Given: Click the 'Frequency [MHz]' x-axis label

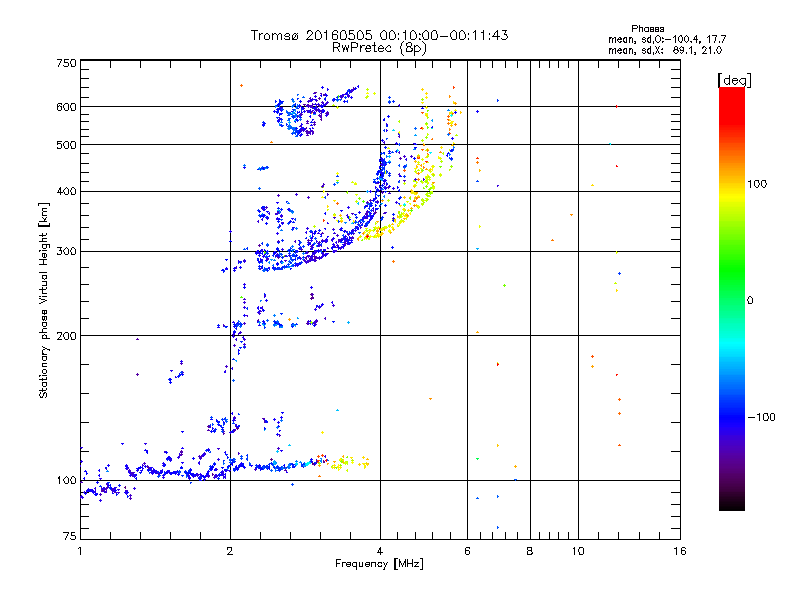Looking at the screenshot, I should coord(379,564).
